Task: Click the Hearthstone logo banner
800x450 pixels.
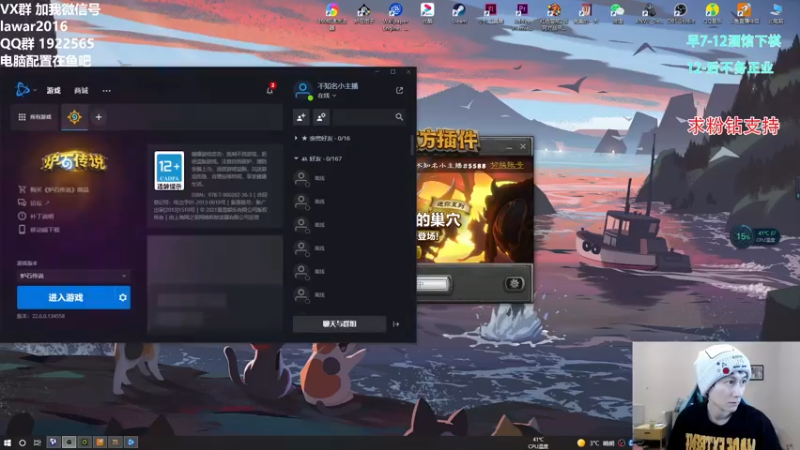Action: point(74,161)
